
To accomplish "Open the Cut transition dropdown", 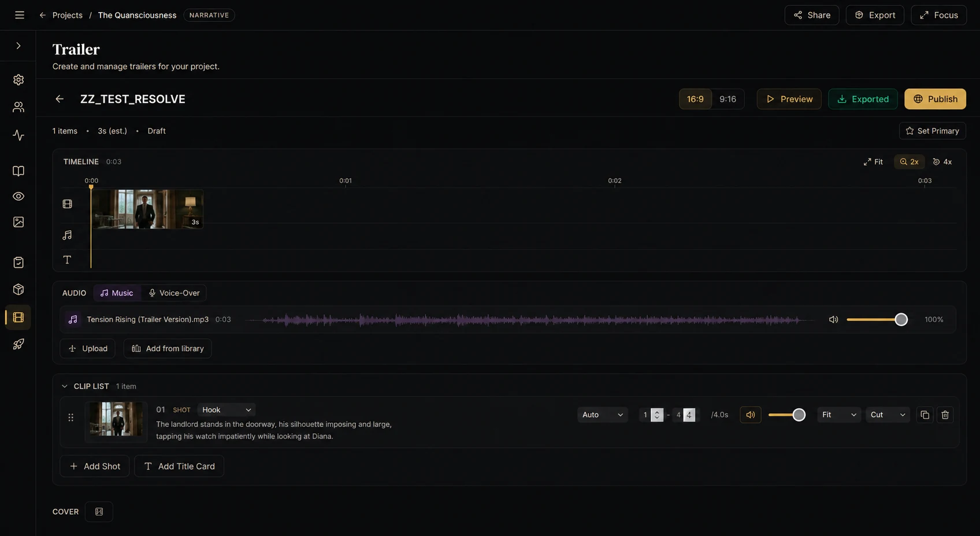I will click(888, 415).
